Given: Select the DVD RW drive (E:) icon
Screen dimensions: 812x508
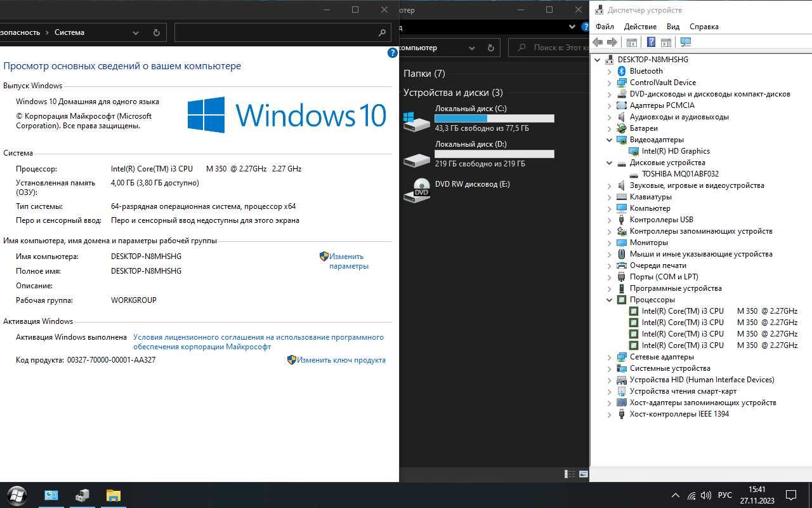Looking at the screenshot, I should tap(416, 190).
